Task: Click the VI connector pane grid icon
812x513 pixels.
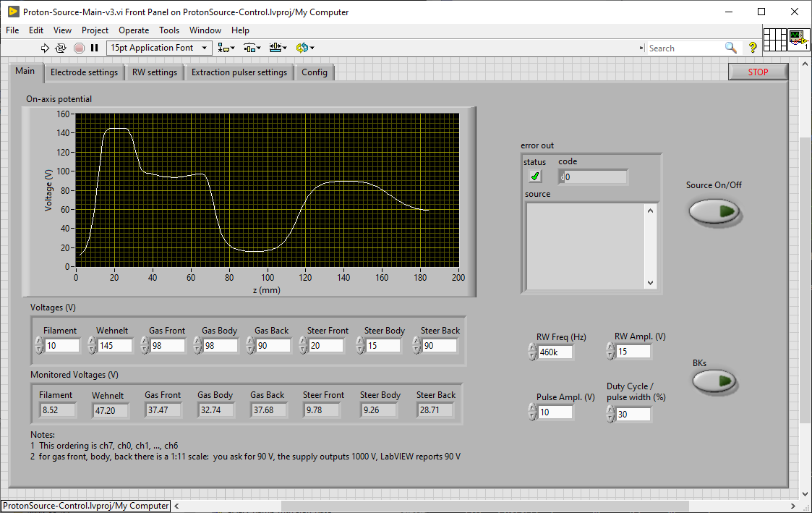Action: tap(774, 40)
